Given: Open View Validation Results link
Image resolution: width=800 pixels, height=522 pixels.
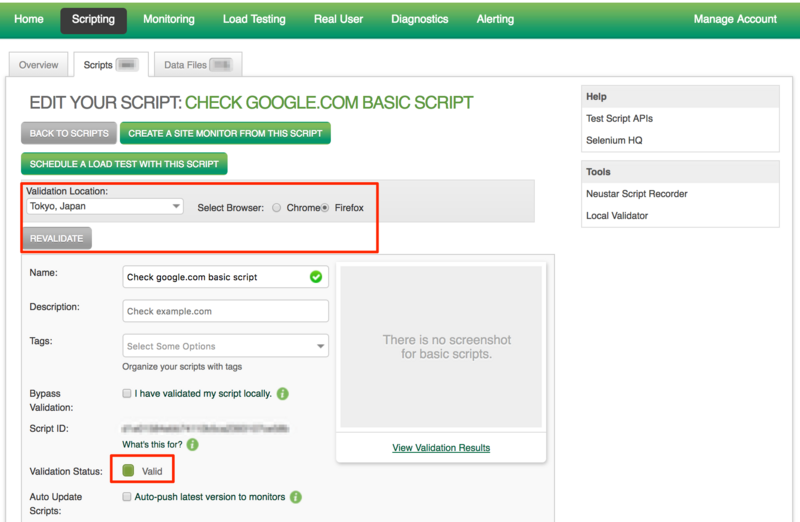Looking at the screenshot, I should [441, 448].
